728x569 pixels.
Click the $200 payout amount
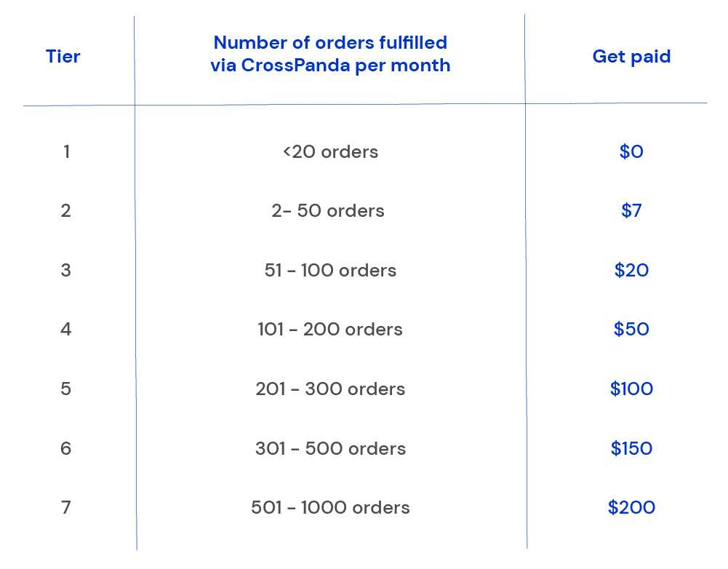tap(631, 508)
